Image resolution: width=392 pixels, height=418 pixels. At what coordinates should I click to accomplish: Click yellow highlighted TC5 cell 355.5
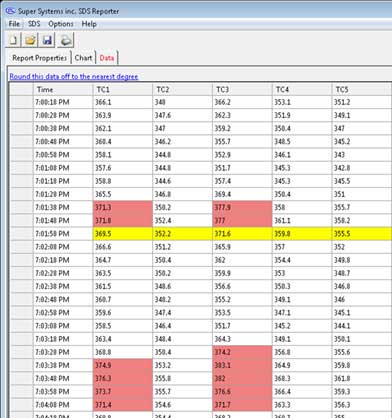tap(362, 234)
